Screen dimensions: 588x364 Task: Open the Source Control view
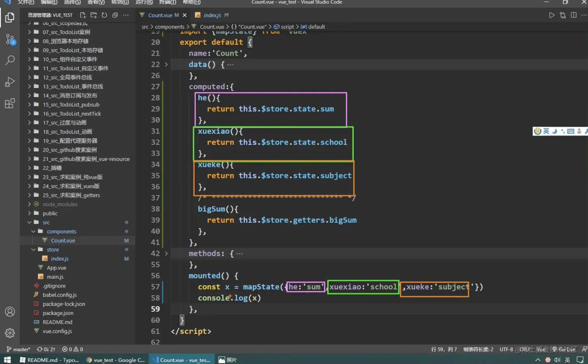10,39
